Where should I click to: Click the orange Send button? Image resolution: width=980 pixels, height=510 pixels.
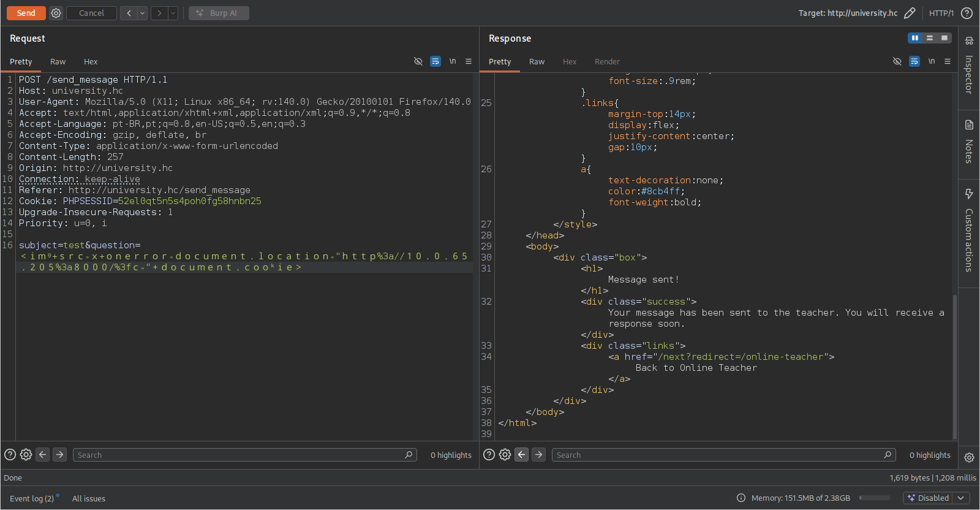pyautogui.click(x=26, y=13)
